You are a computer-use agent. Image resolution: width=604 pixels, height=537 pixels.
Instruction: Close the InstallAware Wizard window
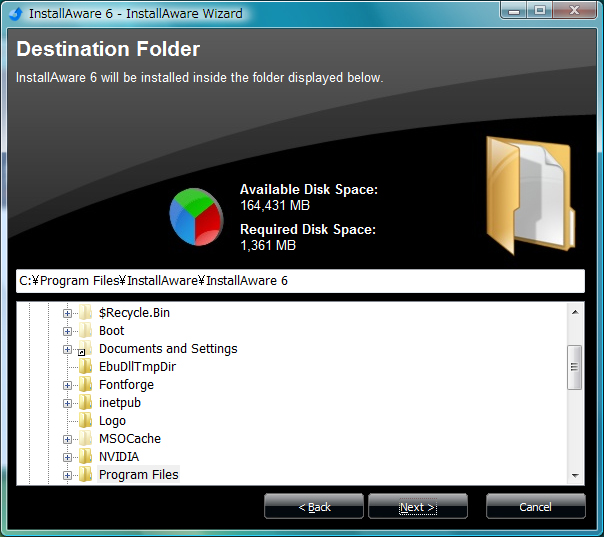point(574,10)
